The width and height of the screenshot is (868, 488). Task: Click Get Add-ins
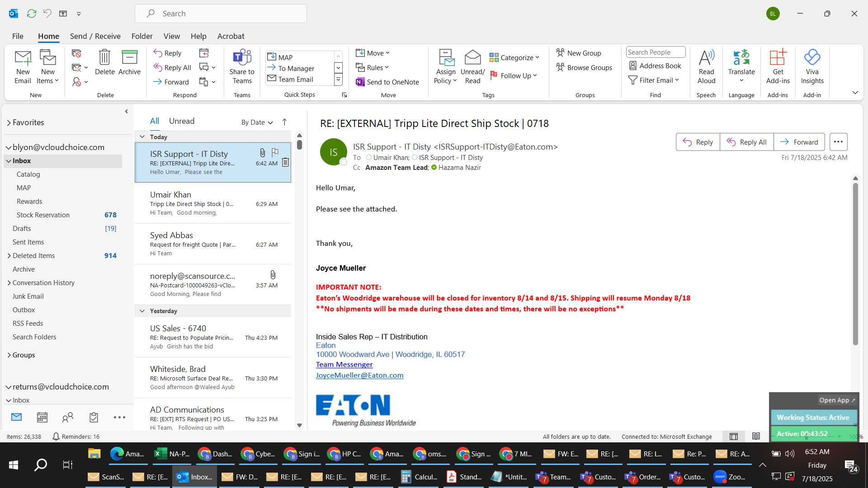[x=778, y=67]
